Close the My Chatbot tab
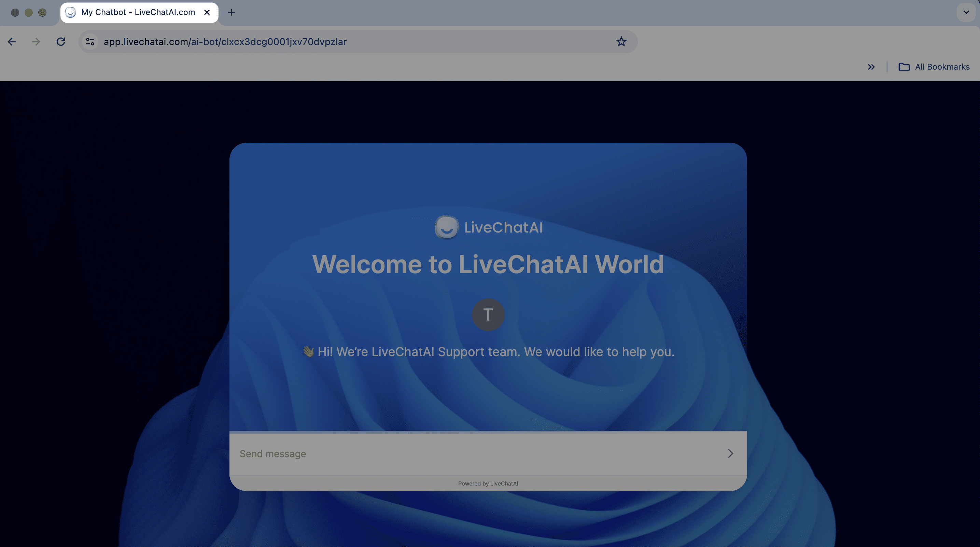Screen dimensions: 980x547 207,12
